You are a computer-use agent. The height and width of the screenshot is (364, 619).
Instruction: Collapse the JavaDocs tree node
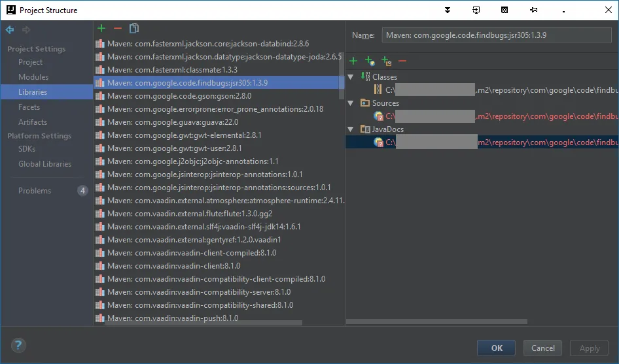[351, 129]
